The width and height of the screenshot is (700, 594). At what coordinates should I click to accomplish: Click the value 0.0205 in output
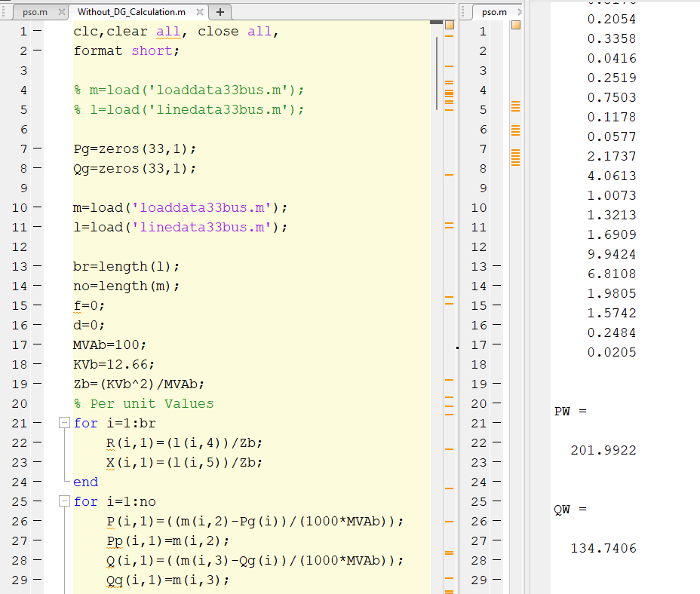pyautogui.click(x=612, y=353)
